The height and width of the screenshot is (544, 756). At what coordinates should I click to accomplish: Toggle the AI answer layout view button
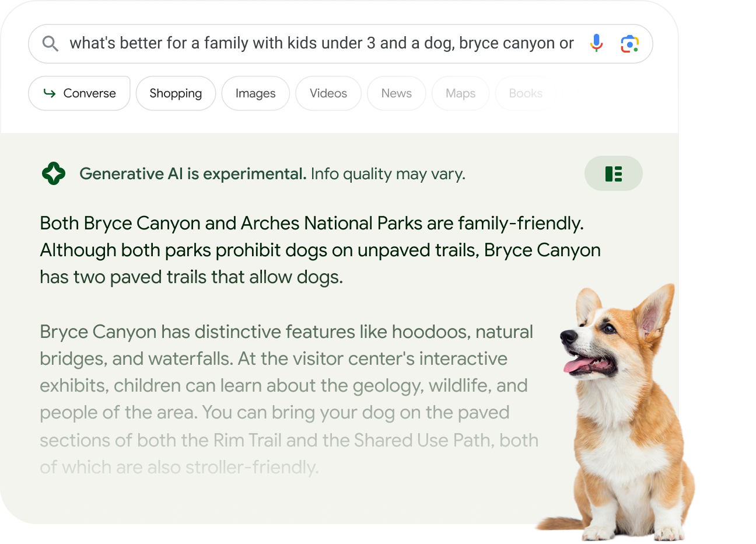613,173
